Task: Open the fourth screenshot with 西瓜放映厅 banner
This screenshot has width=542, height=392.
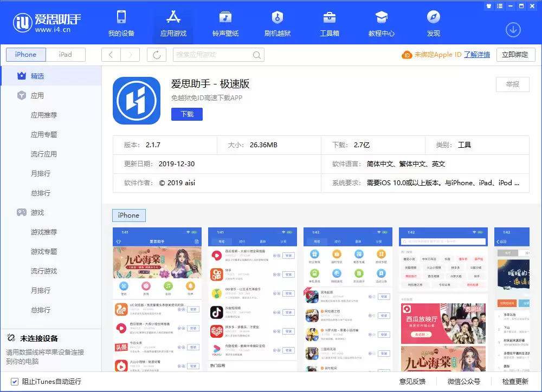Action: pos(443,299)
